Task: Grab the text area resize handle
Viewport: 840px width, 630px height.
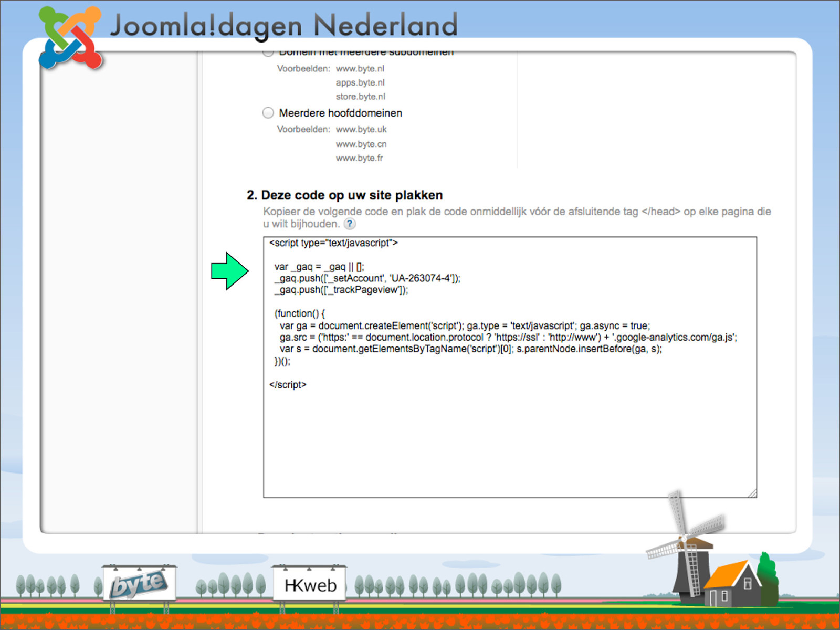Action: point(752,493)
